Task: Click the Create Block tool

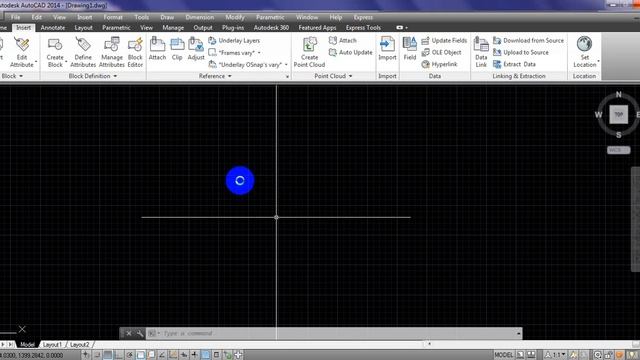Action: pos(55,52)
